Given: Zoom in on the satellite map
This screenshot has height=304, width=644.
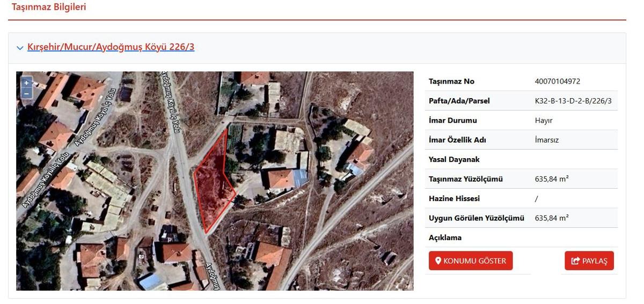Looking at the screenshot, I should pyautogui.click(x=26, y=83).
